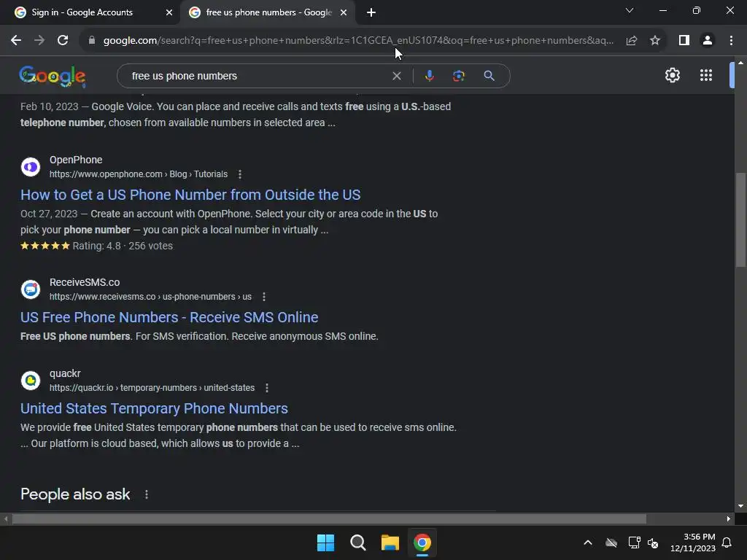Click in the Google search input field
This screenshot has width=747, height=560.
[x=258, y=76]
